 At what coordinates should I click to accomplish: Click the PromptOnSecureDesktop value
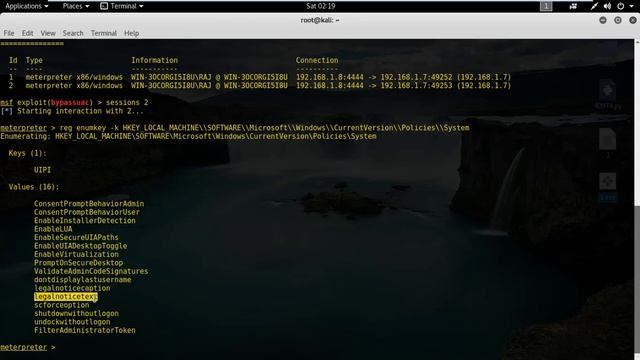click(78, 263)
